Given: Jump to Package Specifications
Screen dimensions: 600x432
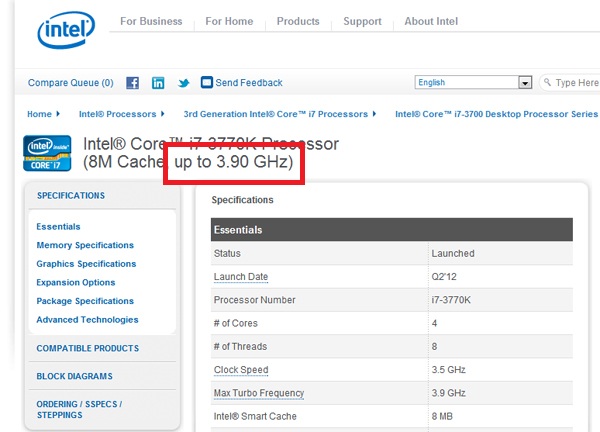Looking at the screenshot, I should (85, 301).
